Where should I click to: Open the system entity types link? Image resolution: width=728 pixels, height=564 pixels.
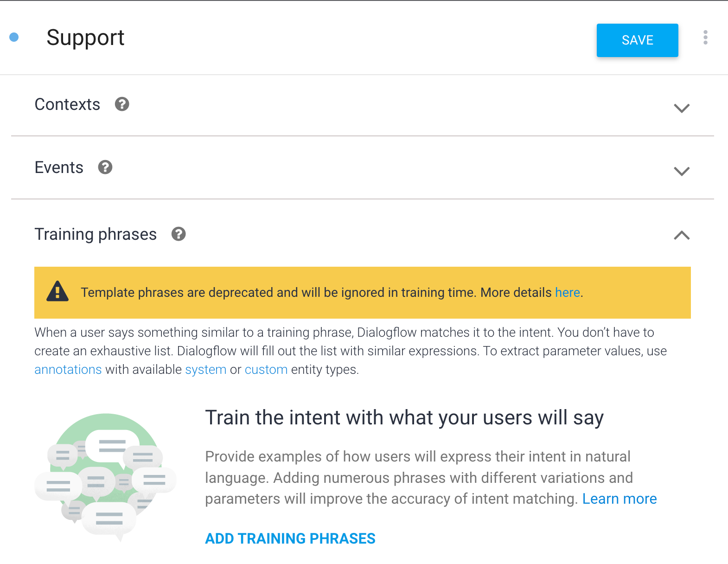[206, 370]
